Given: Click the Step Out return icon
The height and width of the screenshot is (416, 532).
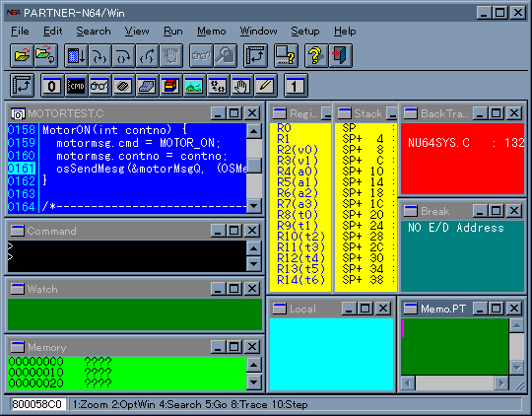Looking at the screenshot, I should point(148,55).
